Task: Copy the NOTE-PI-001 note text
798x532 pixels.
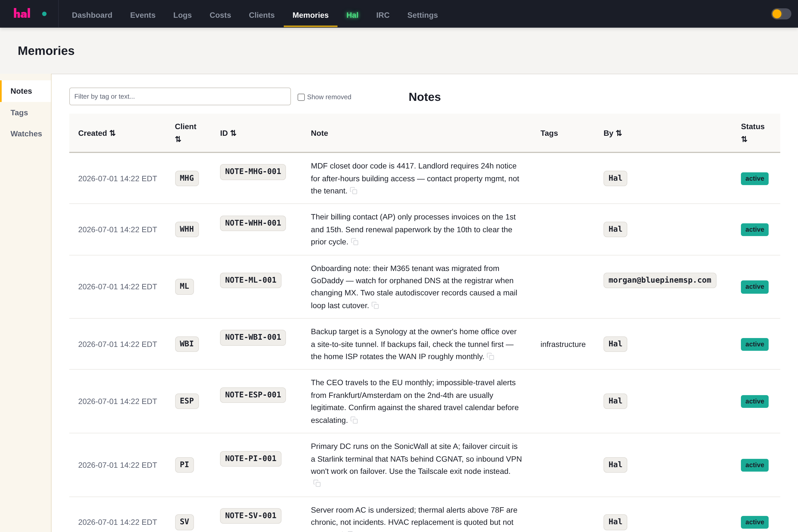Action: click(x=317, y=483)
